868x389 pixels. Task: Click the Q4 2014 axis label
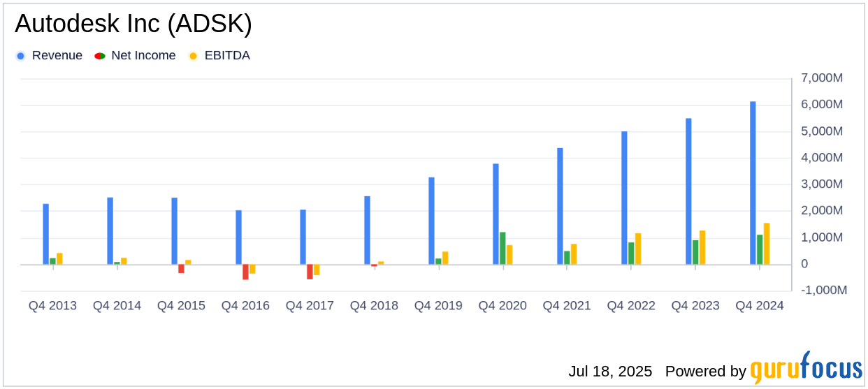(x=117, y=306)
